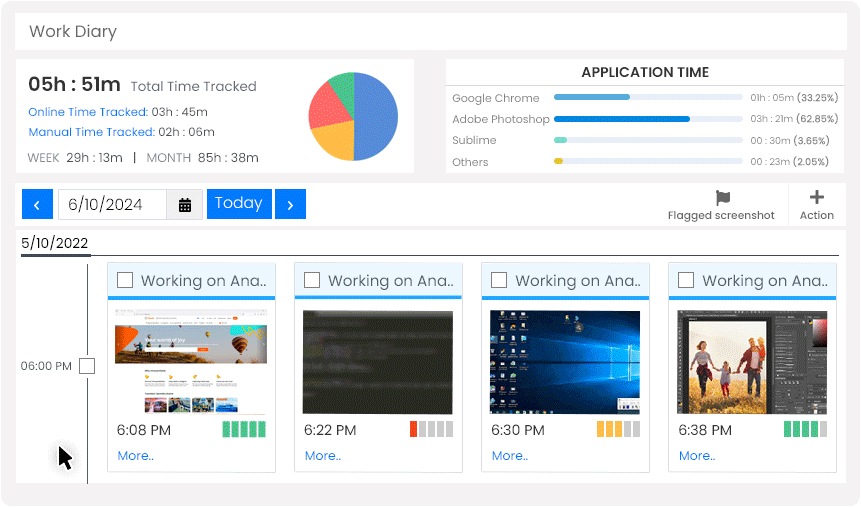Open the Photoshop screenshot thumbnail at 6:38 PM

[752, 361]
